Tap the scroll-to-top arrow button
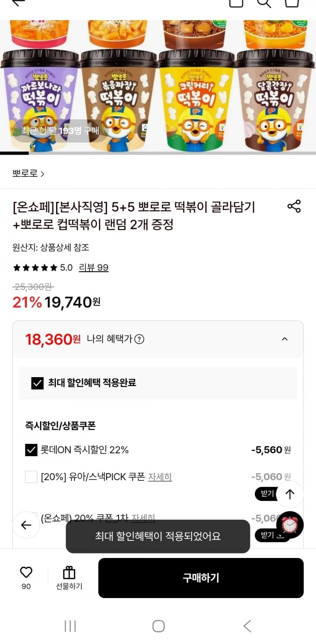316x644 pixels. coord(290,494)
